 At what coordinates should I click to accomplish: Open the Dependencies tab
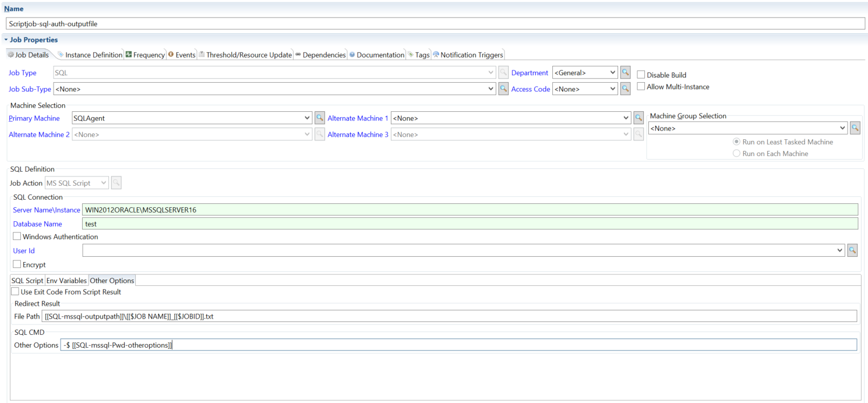pyautogui.click(x=320, y=55)
